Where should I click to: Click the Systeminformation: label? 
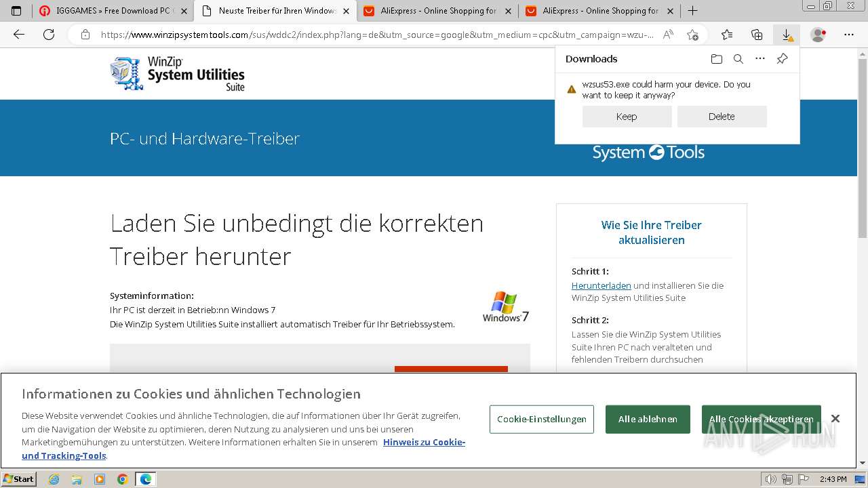point(152,296)
